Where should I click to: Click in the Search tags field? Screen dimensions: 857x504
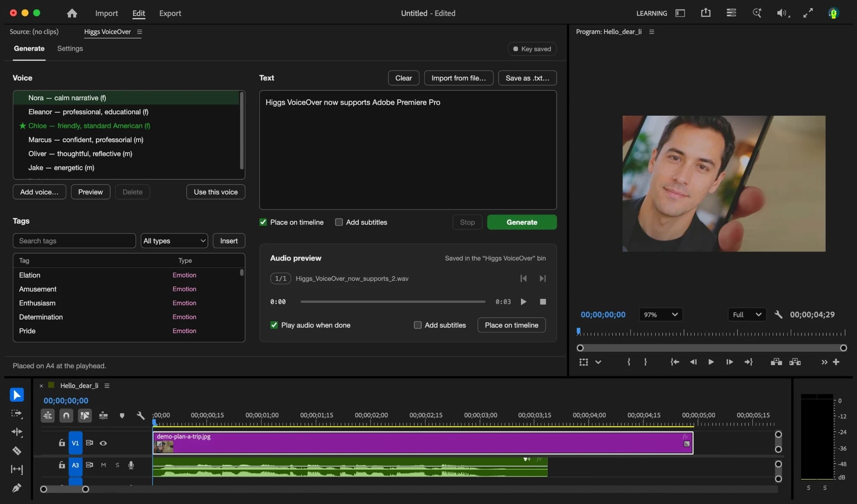74,241
